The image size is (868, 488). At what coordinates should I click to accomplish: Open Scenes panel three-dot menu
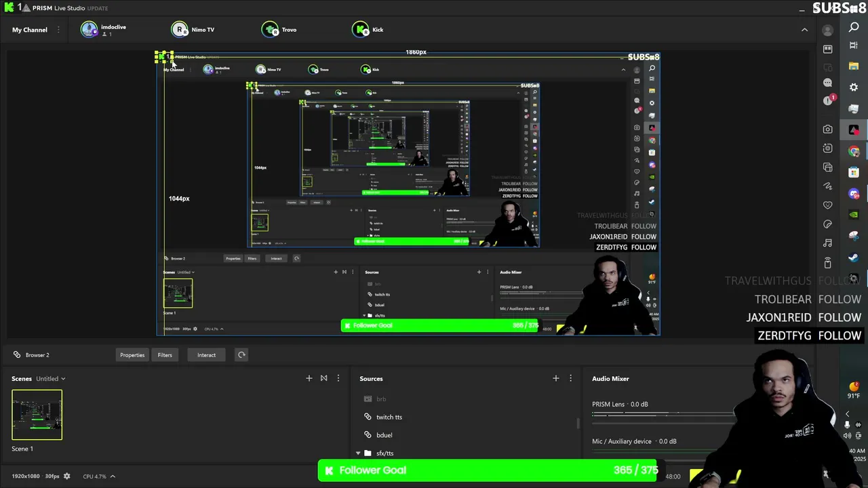click(x=338, y=378)
